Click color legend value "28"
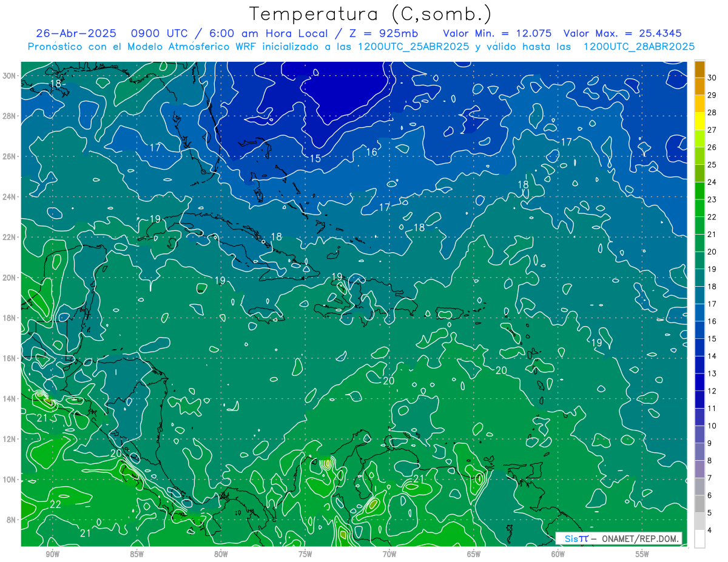728x562 pixels. [712, 113]
